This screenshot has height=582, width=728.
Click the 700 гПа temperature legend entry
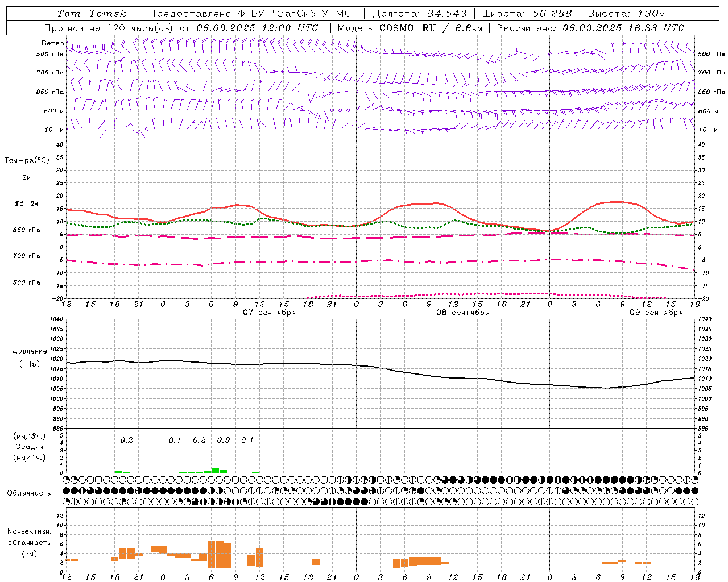(x=26, y=256)
